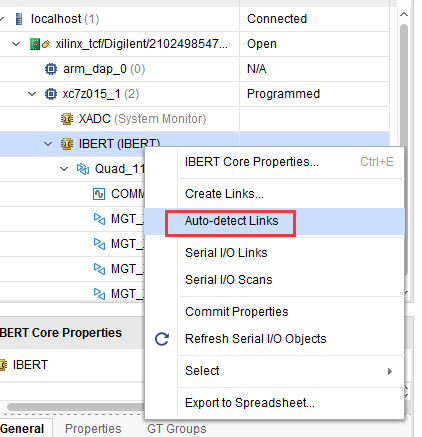
Task: Select the xc7z015_1 device chip icon
Action: (51, 94)
